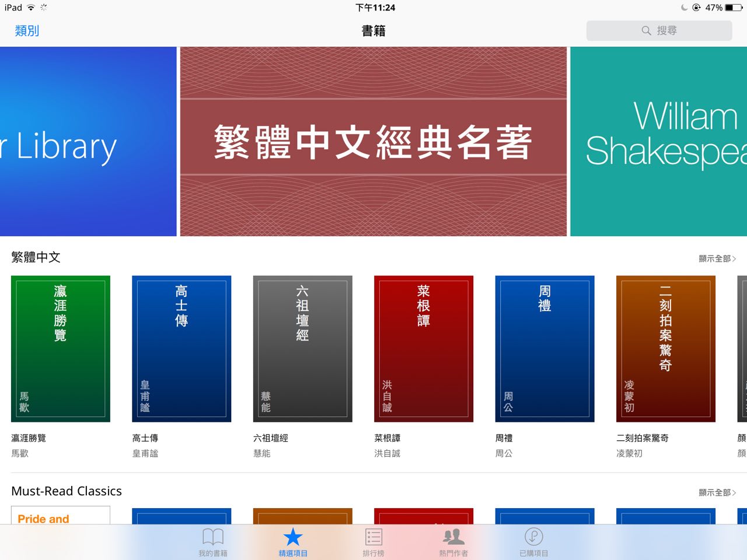Tap the 下午11:24 clock in status bar
This screenshot has height=560, width=747.
coord(375,8)
